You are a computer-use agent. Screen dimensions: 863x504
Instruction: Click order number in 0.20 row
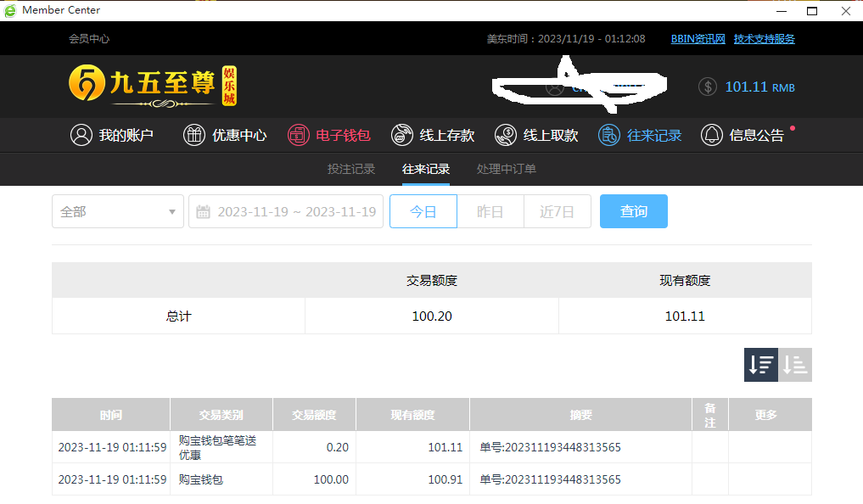point(550,447)
